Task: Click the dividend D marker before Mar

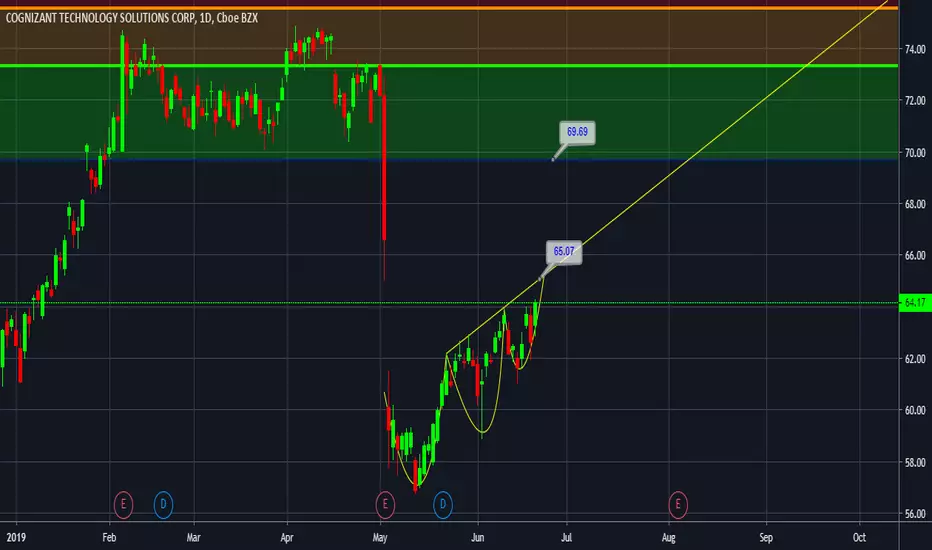Action: click(x=163, y=505)
